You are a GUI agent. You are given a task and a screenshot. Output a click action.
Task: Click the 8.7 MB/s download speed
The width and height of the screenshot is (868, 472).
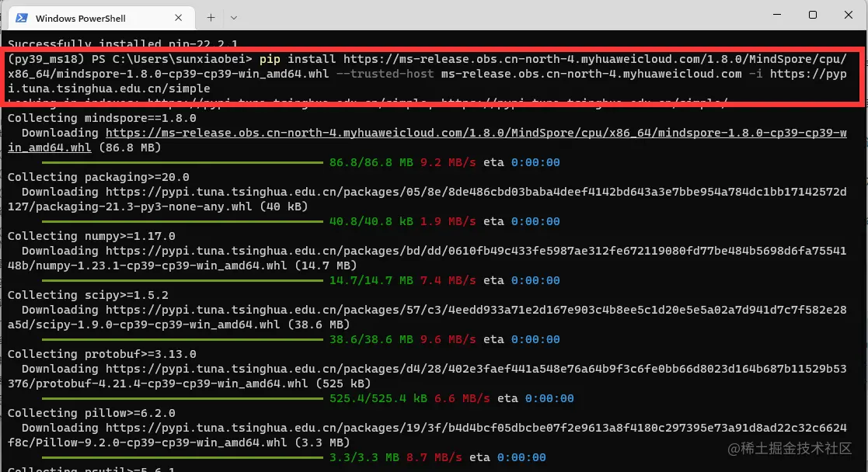pyautogui.click(x=434, y=457)
